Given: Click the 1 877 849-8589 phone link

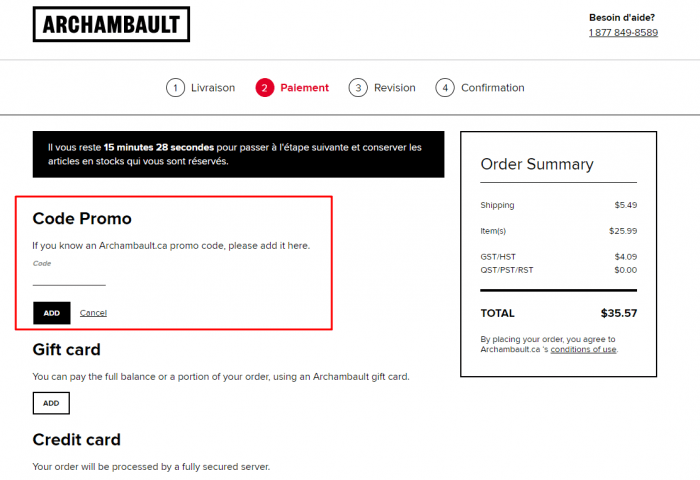Looking at the screenshot, I should 623,33.
